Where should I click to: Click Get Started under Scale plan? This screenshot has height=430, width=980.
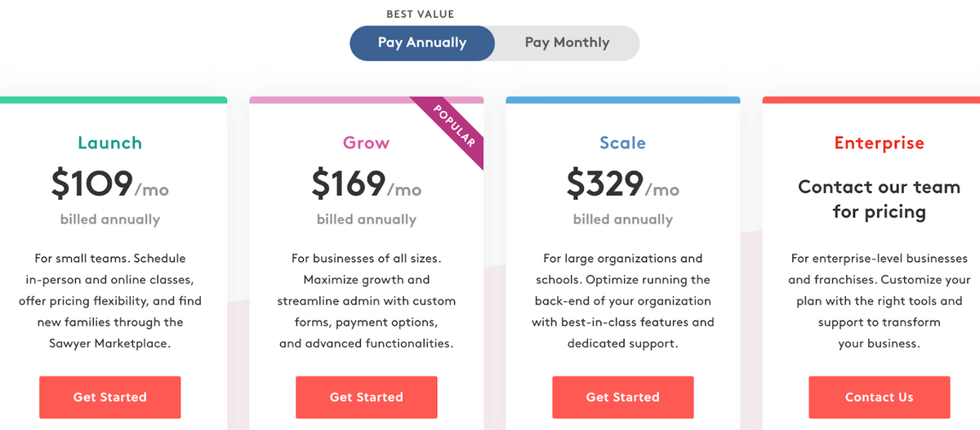[x=623, y=397]
